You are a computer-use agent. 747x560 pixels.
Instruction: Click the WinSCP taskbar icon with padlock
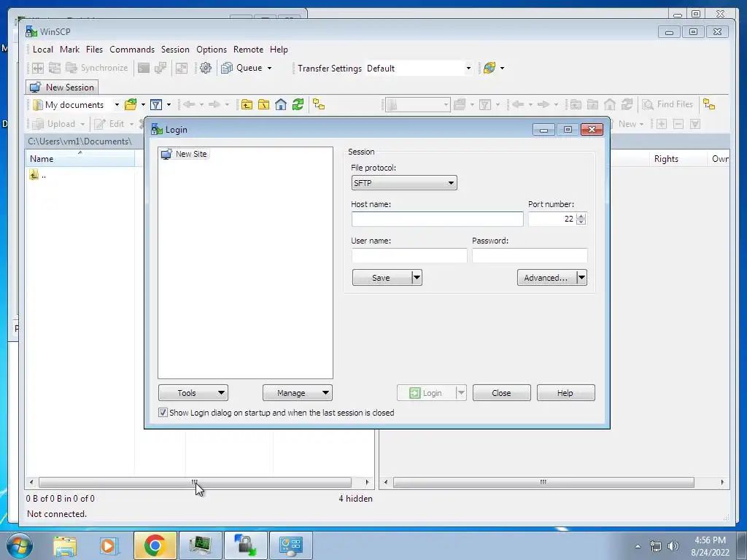coord(245,545)
